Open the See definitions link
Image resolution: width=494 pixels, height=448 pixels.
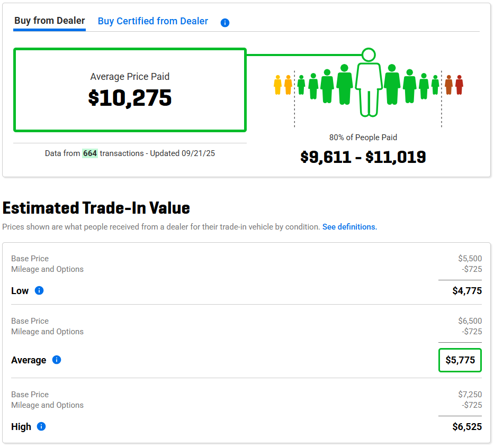(349, 227)
